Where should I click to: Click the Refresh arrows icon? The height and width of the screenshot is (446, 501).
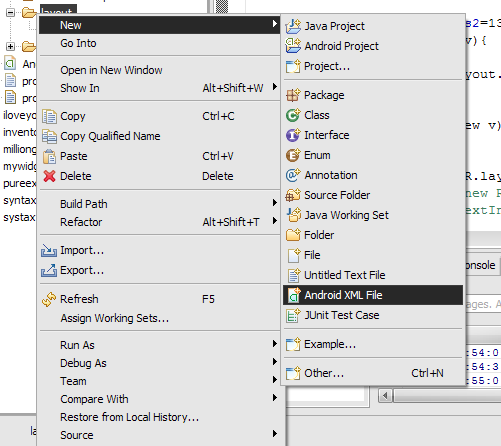tap(49, 299)
